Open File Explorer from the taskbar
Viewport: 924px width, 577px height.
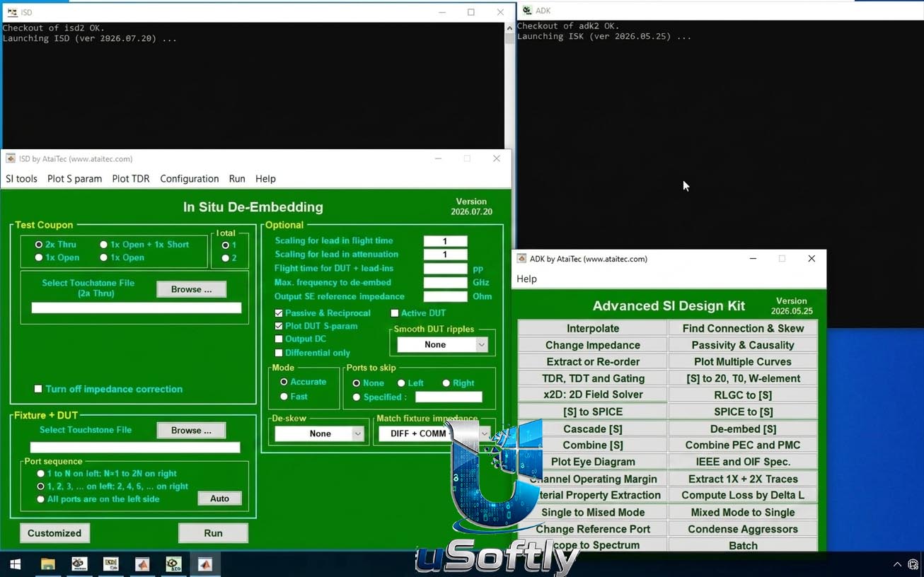point(47,564)
